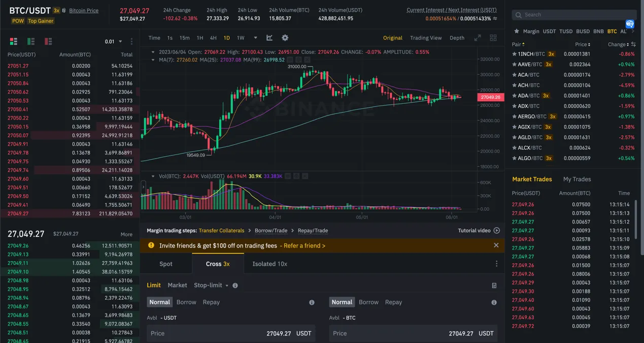
Task: Switch chart to Depth view
Action: 457,38
